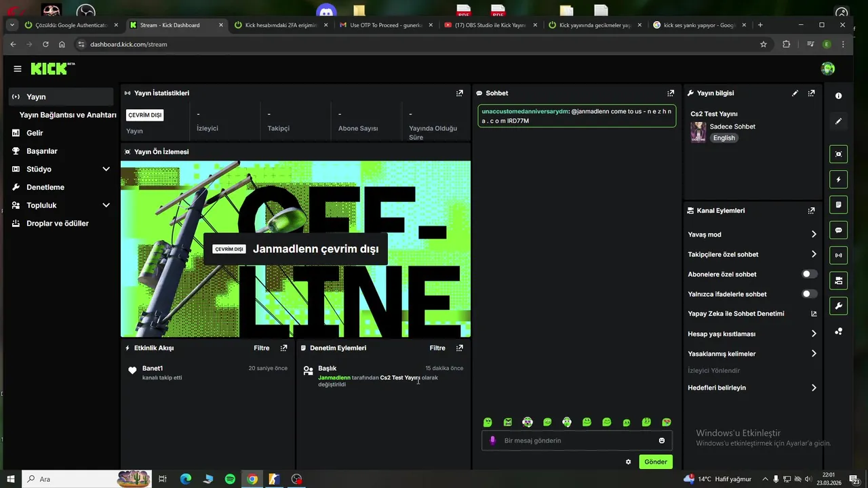Open Hedefleri belirleyin options chevron

click(x=814, y=388)
